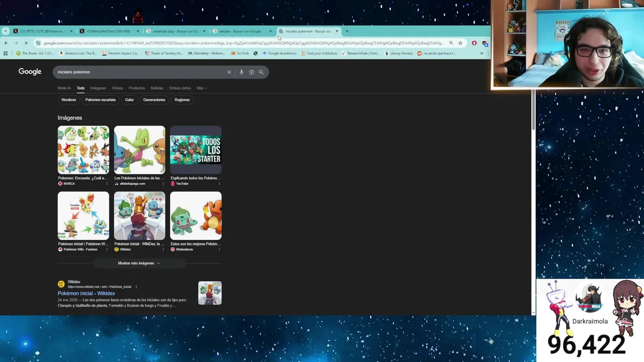This screenshot has height=362, width=644.
Task: Close the undertale dog tab
Action: coord(204,31)
